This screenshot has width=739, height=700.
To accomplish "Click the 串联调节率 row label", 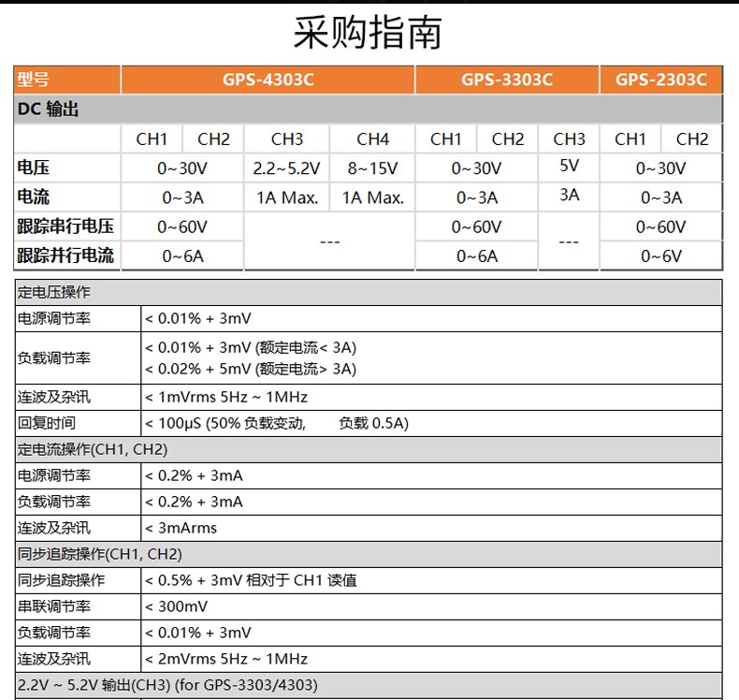I will coord(54,606).
